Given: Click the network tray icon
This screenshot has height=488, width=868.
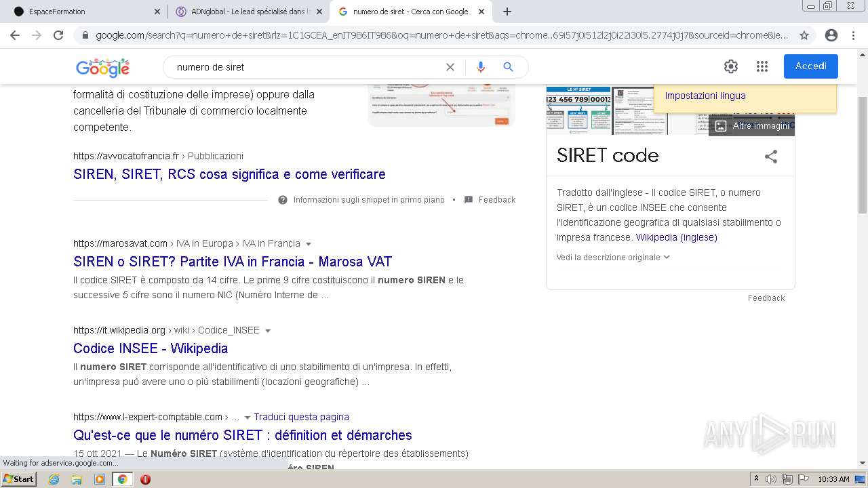Looking at the screenshot, I should pos(787,479).
